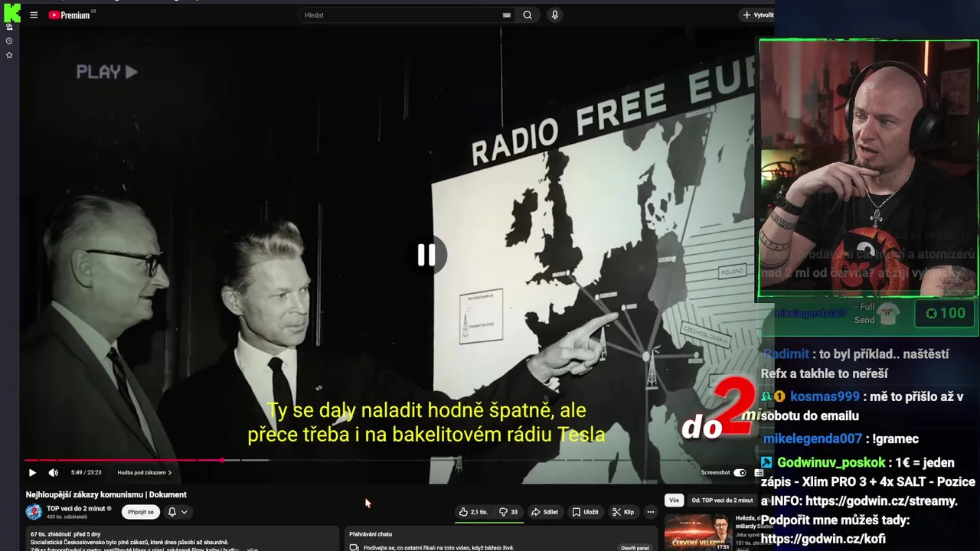Like the video with thumbs up

click(x=473, y=512)
